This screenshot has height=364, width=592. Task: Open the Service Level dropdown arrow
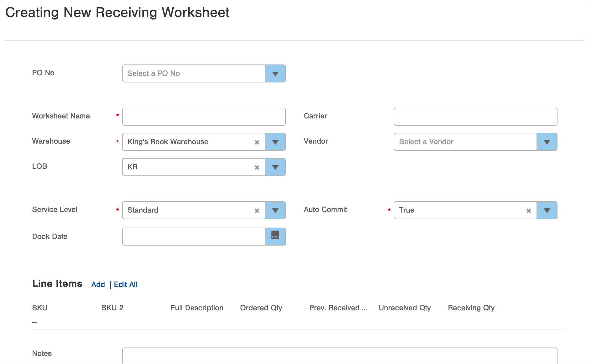point(275,210)
